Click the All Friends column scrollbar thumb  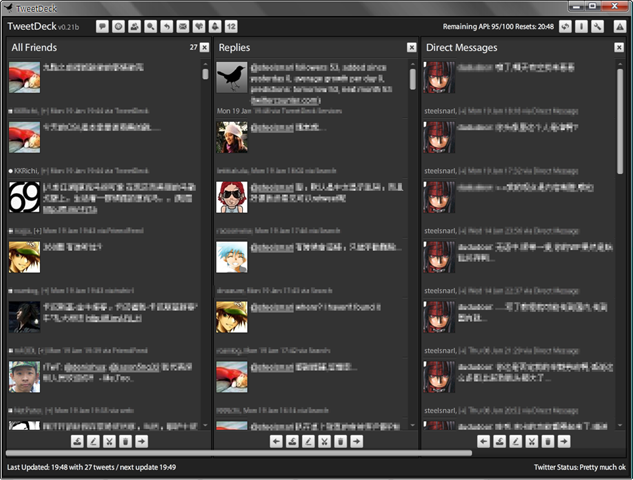205,74
